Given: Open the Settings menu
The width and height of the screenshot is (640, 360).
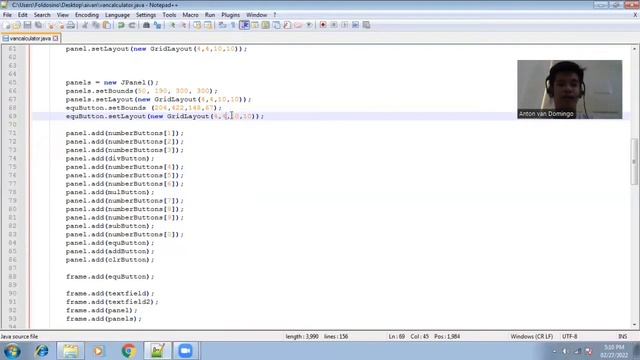Looking at the screenshot, I should 146,15.
